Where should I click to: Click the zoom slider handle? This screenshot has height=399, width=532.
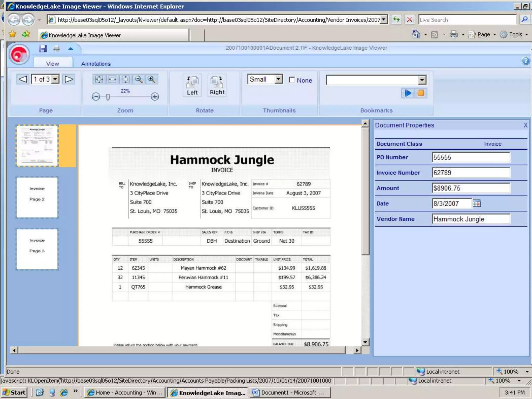click(108, 97)
